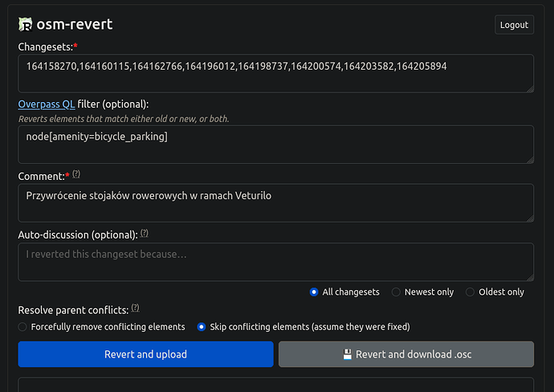The image size is (554, 392).
Task: Click the help icon by Resolve parent conflicts
Action: [x=136, y=308]
